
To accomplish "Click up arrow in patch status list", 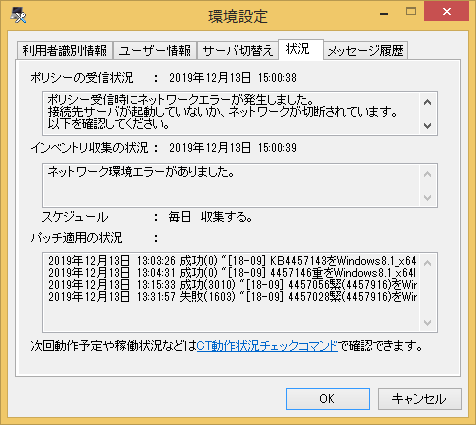I will pos(428,263).
